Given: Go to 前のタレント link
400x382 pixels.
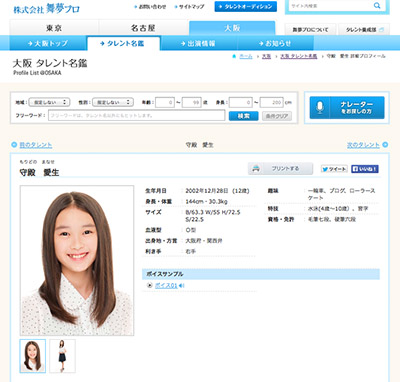Looking at the screenshot, I should [36, 145].
